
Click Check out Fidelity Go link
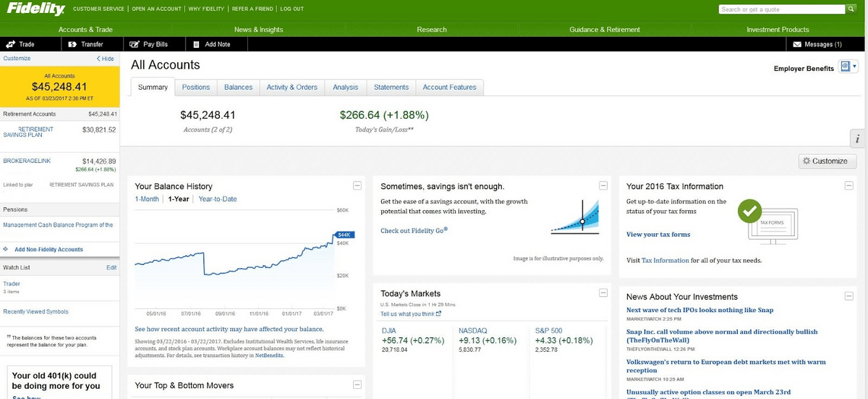pos(414,231)
